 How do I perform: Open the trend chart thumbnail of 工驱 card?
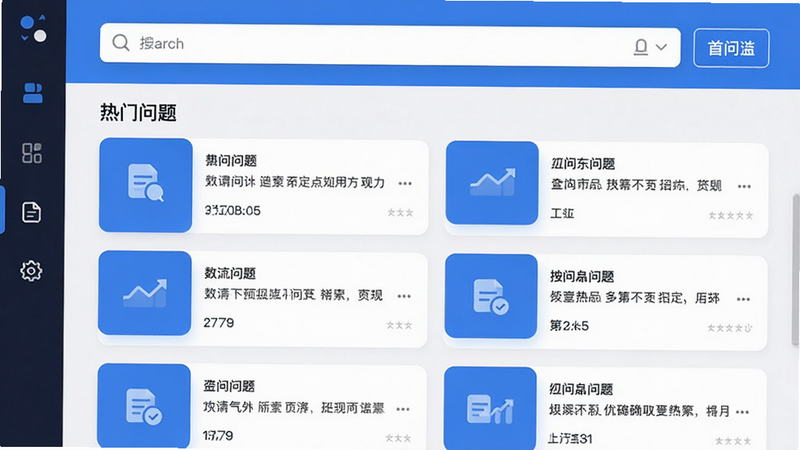point(492,183)
